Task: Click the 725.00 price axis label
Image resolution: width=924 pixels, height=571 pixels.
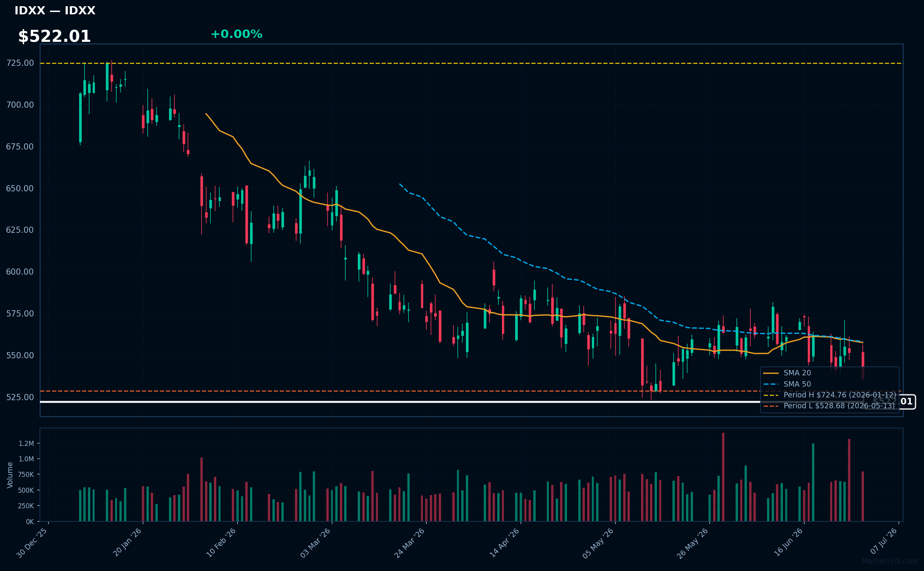Action: point(20,63)
